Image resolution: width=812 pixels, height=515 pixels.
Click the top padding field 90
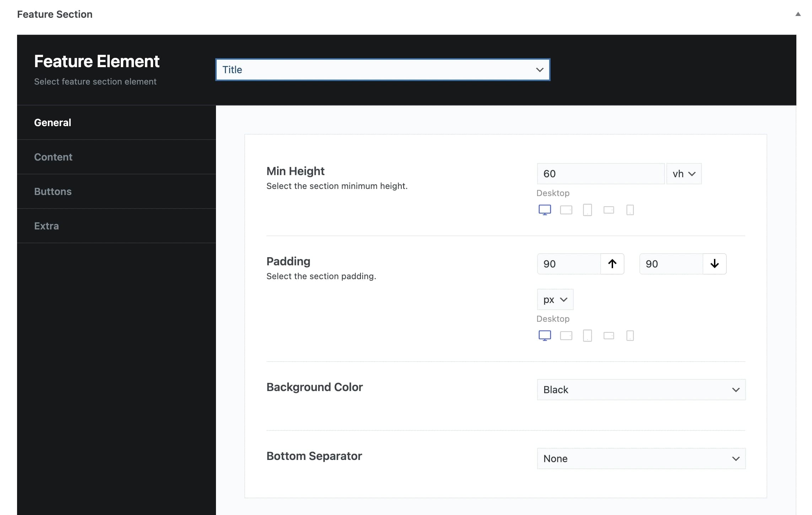click(569, 264)
